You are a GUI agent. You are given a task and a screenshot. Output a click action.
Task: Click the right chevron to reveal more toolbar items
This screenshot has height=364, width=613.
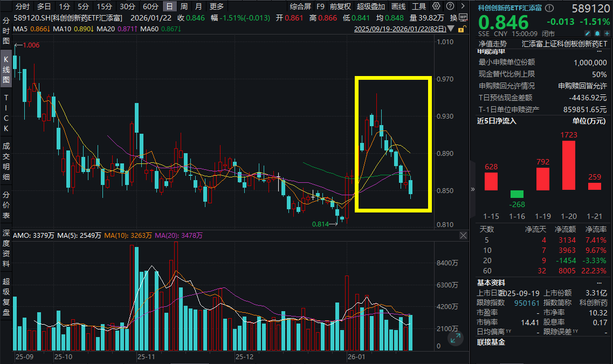click(462, 6)
